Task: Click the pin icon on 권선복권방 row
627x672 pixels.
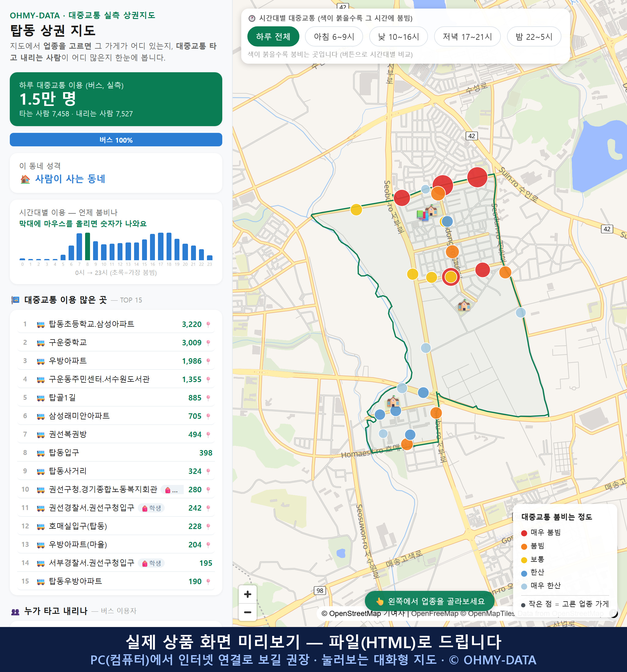Action: [208, 435]
